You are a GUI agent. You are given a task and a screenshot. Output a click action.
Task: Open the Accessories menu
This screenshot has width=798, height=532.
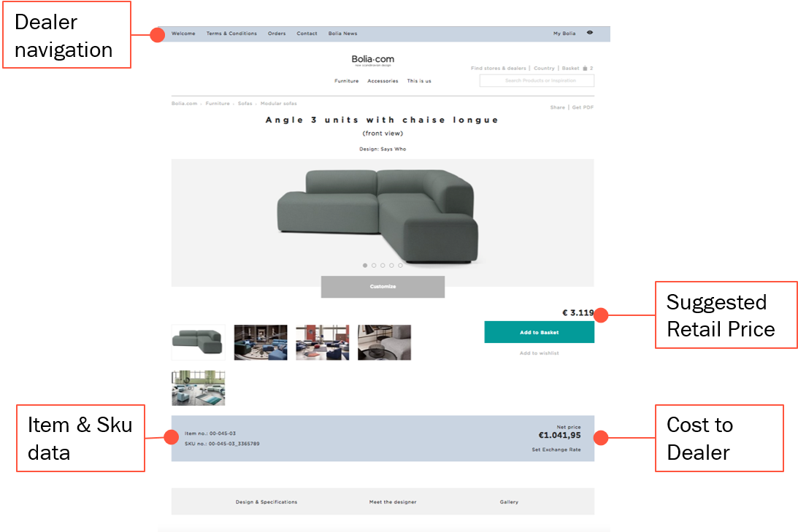[383, 81]
